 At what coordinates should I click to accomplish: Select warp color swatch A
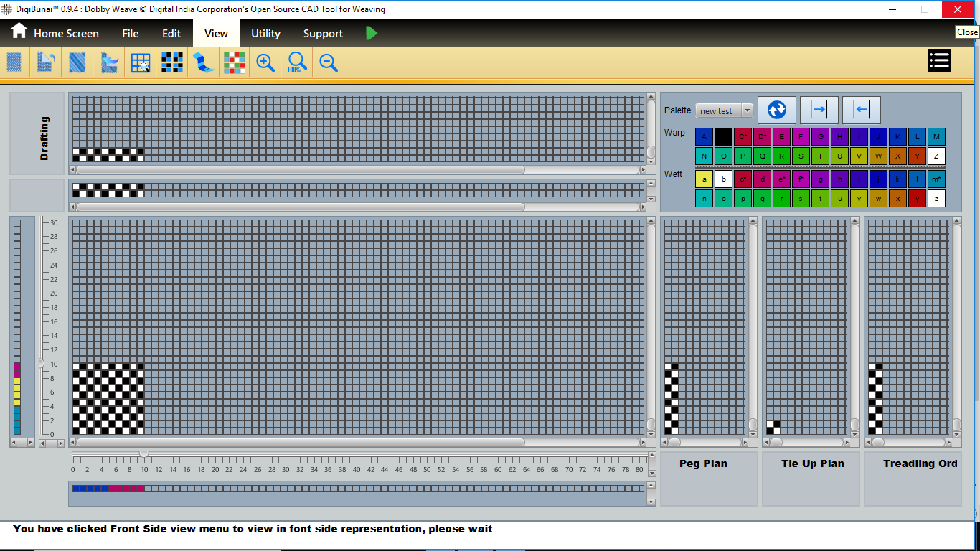coord(704,137)
